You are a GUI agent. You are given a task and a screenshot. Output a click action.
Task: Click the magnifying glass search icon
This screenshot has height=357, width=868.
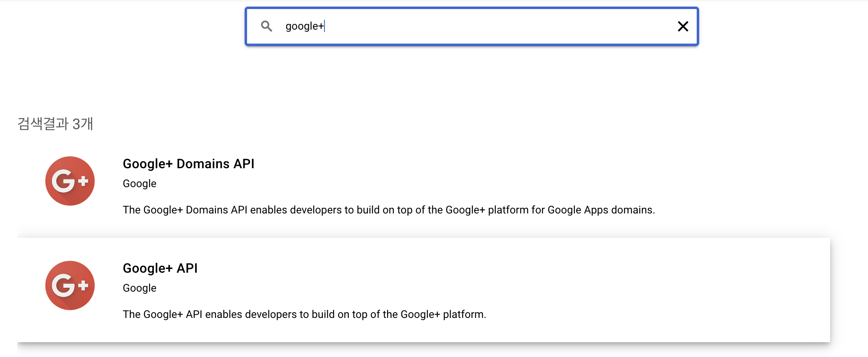pyautogui.click(x=266, y=26)
